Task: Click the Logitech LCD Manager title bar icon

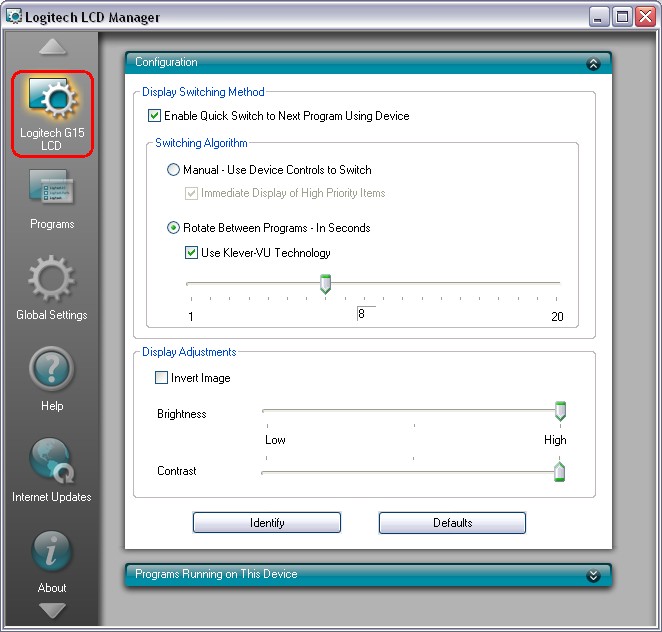Action: [14, 16]
